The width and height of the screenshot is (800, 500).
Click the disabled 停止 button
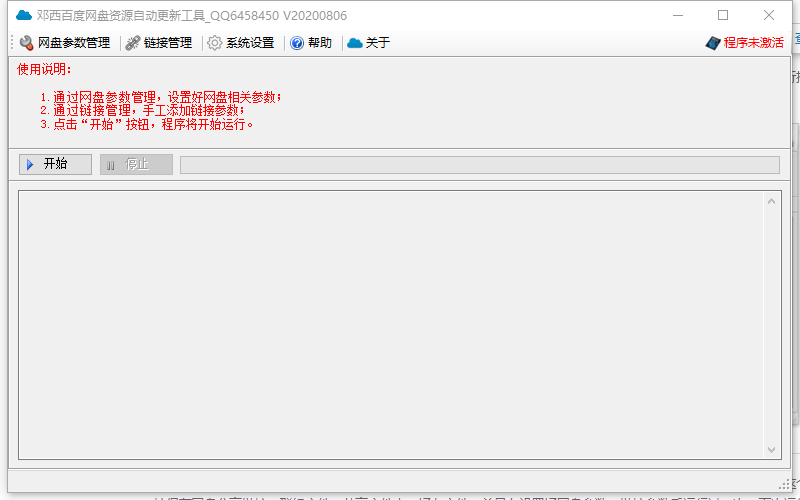[136, 164]
